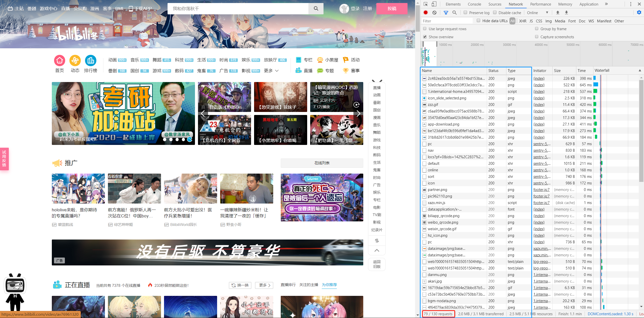Enable Use large request rows
The height and width of the screenshot is (318, 644).
click(x=425, y=29)
